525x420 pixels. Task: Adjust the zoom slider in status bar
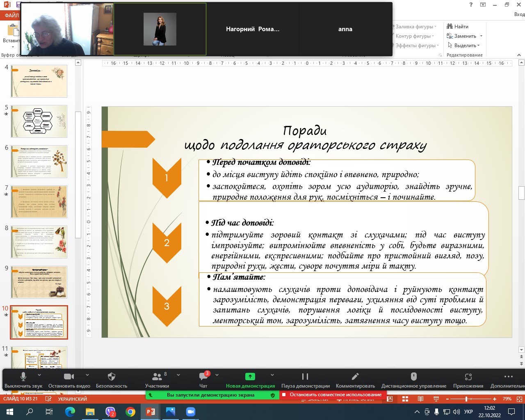[x=466, y=399]
